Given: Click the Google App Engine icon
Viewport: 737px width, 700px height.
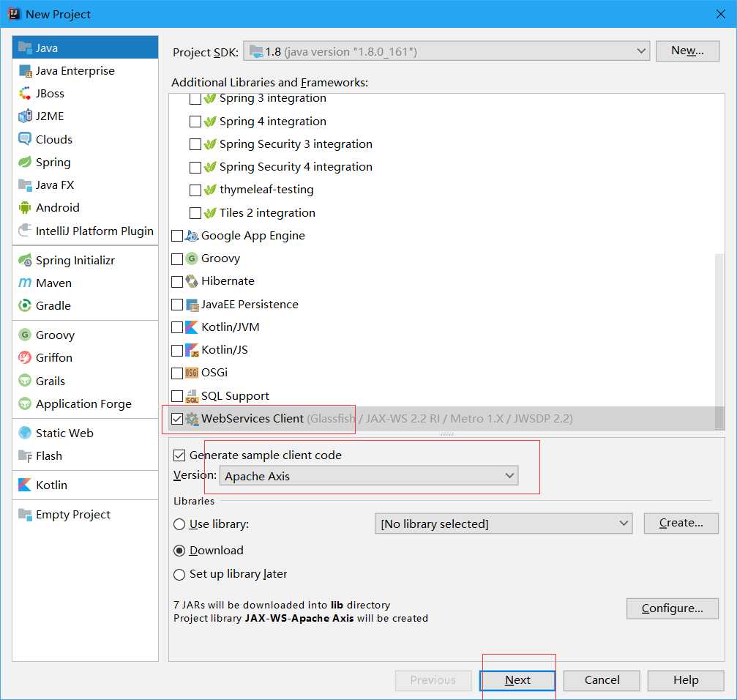Looking at the screenshot, I should [192, 236].
